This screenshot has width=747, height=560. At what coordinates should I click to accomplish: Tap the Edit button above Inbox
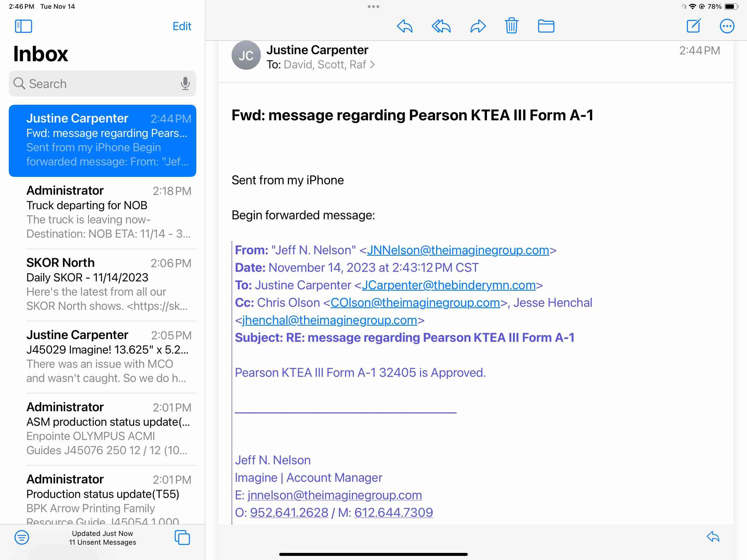[x=182, y=26]
